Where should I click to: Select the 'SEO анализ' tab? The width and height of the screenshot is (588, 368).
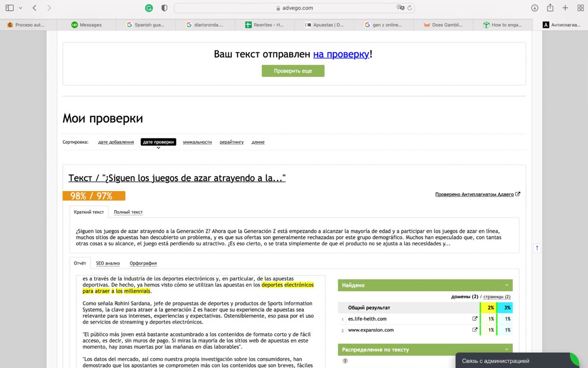[108, 263]
